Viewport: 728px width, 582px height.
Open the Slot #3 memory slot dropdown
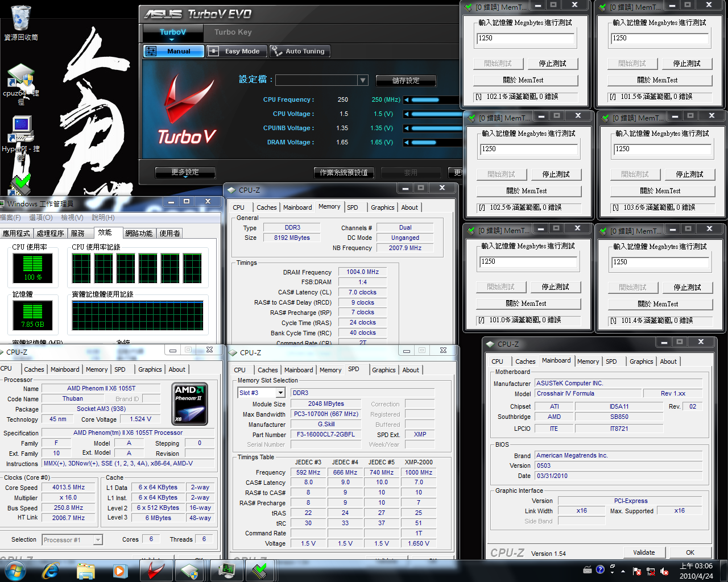[x=280, y=393]
